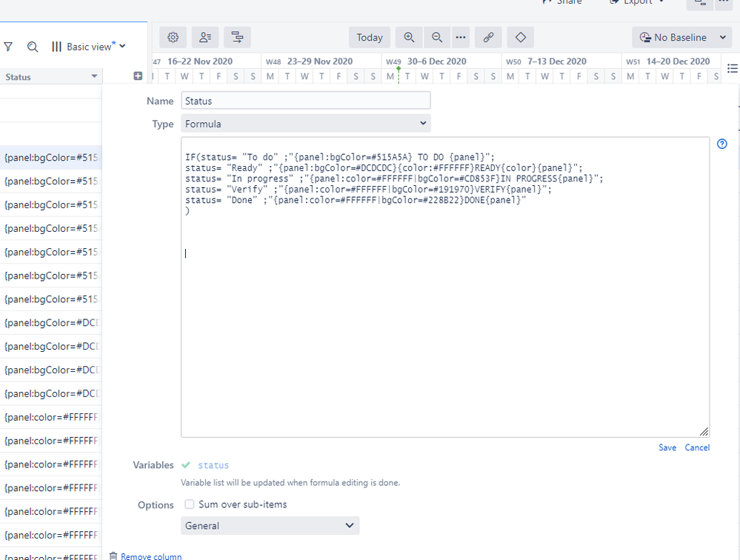Click the milestone diamond icon
Screen dimensions: 740x560
point(521,37)
